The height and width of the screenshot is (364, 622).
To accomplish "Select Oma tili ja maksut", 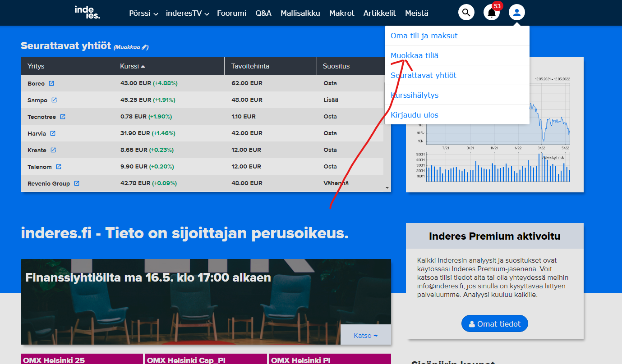I will pyautogui.click(x=457, y=36).
